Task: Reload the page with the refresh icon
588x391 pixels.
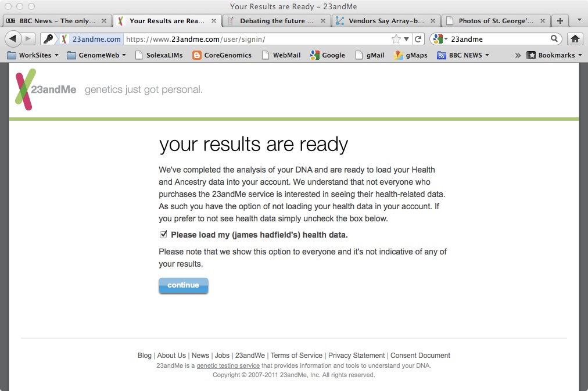Action: [418, 39]
